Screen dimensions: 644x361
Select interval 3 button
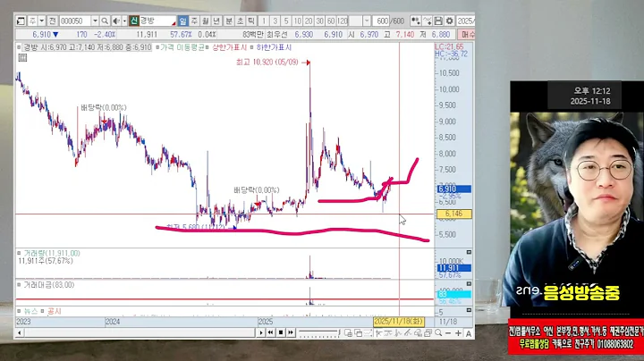coord(275,21)
